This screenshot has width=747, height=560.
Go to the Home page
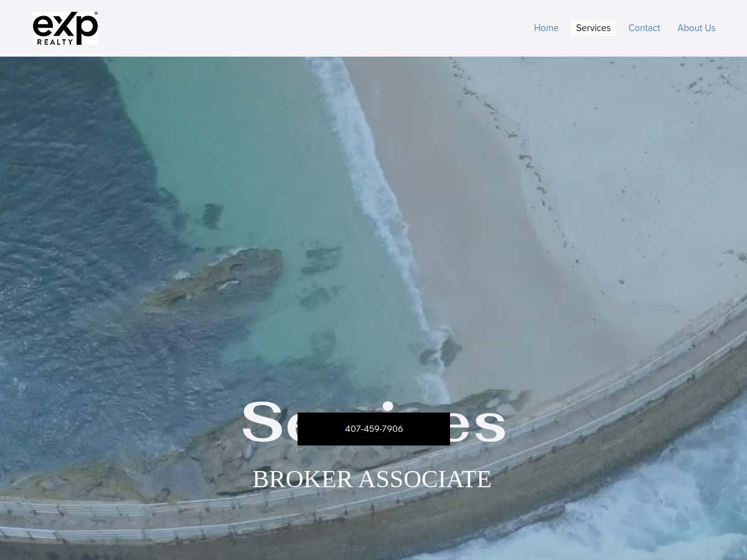[x=546, y=28]
